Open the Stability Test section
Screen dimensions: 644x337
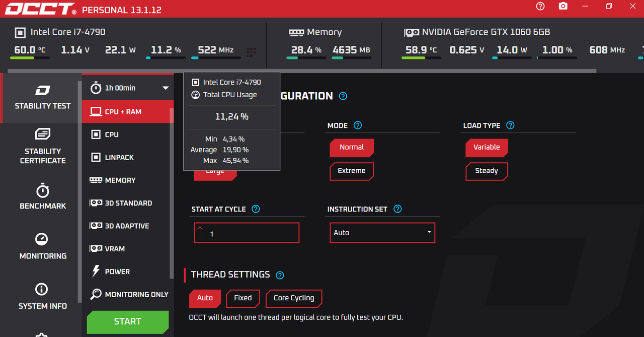(43, 98)
